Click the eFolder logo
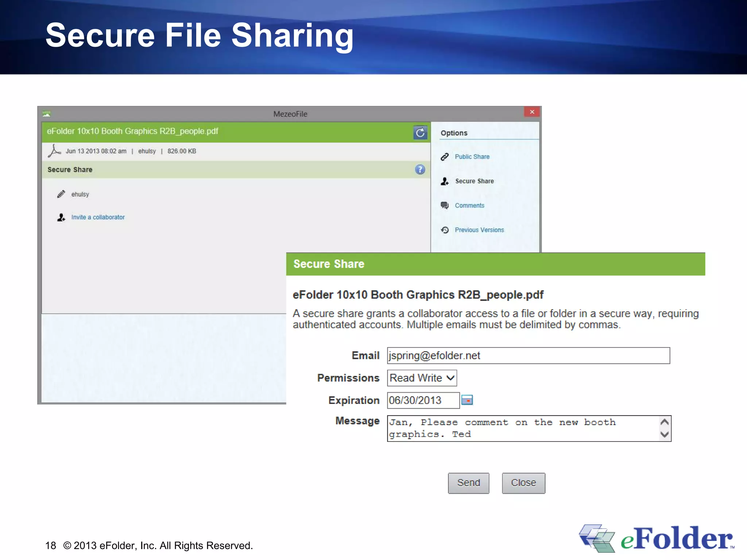 click(657, 538)
